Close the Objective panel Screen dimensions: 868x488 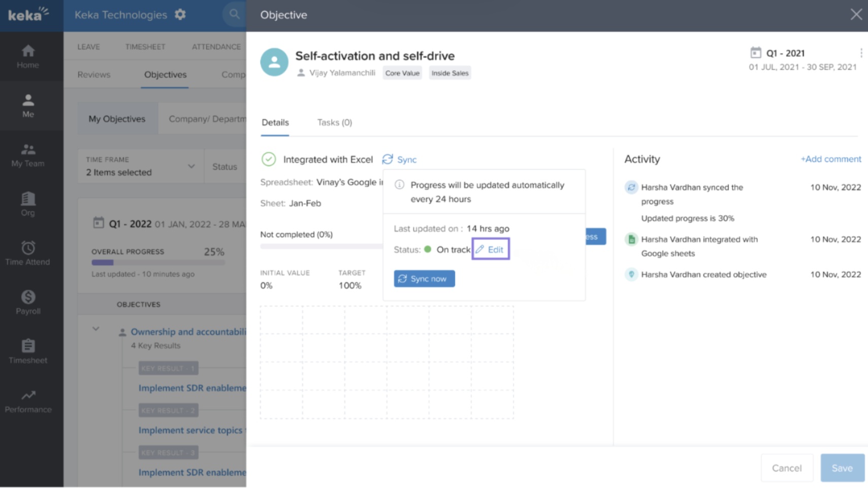[x=856, y=15]
